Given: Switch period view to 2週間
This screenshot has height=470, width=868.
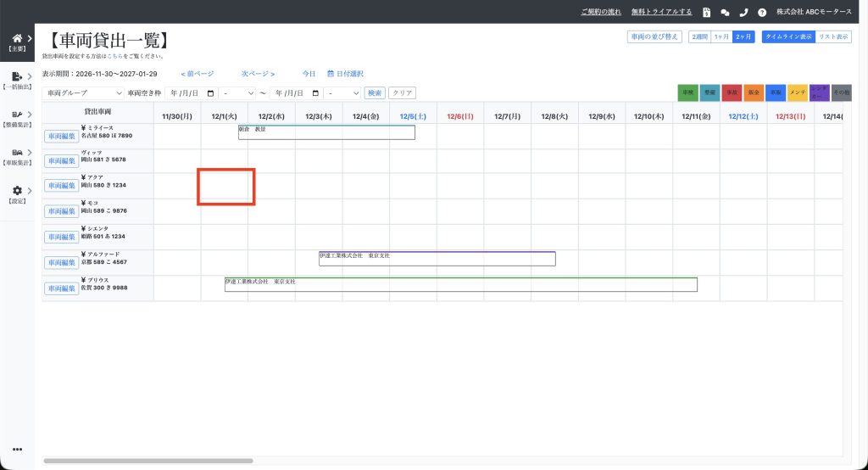Looking at the screenshot, I should coord(698,36).
